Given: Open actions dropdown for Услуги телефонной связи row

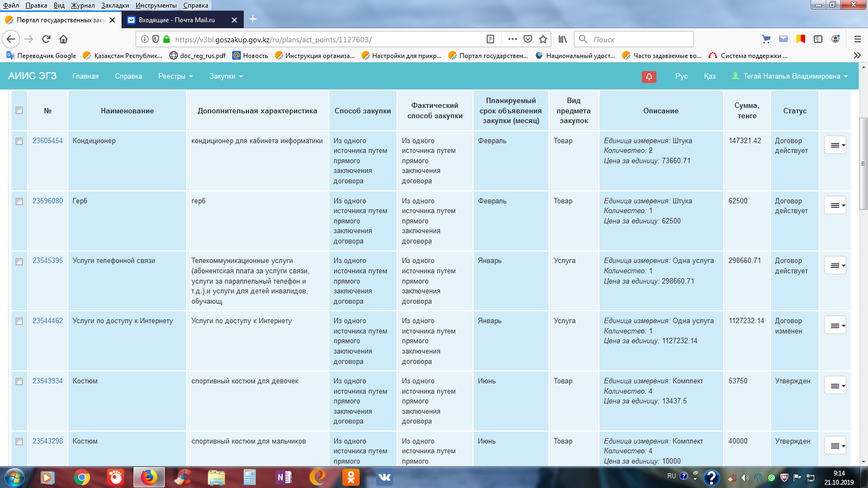Looking at the screenshot, I should pos(835,265).
